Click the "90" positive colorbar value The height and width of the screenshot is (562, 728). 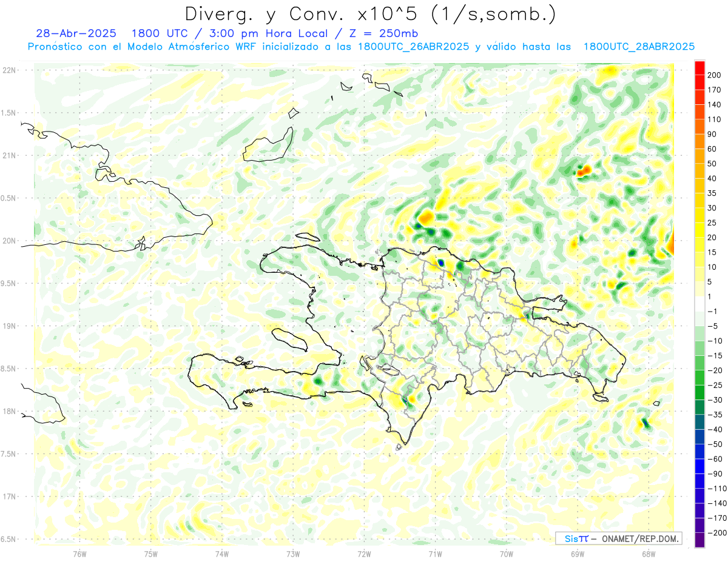pyautogui.click(x=712, y=134)
